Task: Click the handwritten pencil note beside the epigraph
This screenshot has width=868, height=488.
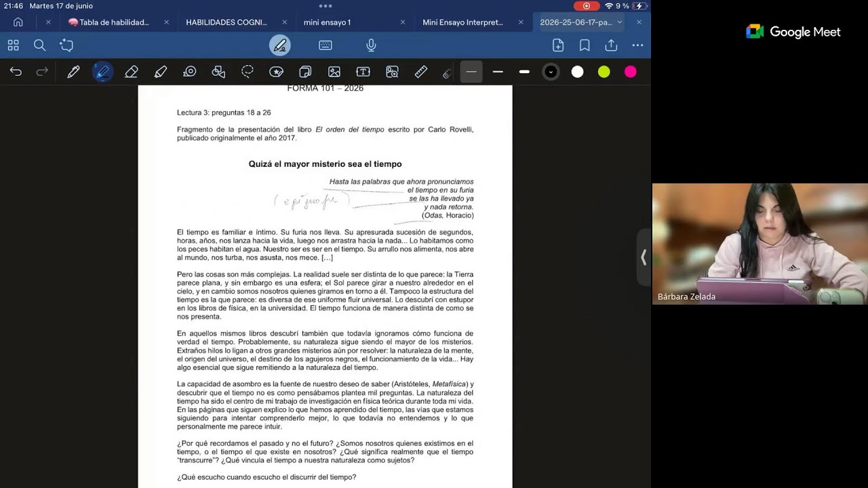Action: pos(312,201)
